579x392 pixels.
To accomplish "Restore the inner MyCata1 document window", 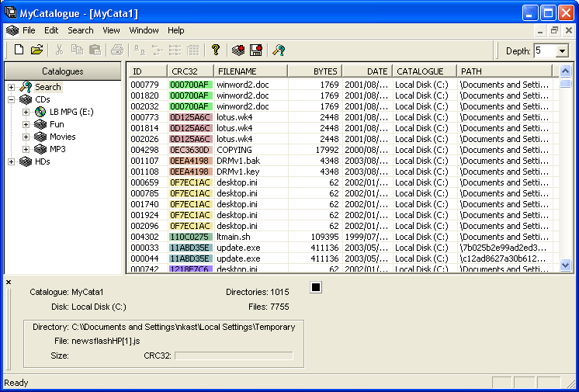I will pos(554,31).
